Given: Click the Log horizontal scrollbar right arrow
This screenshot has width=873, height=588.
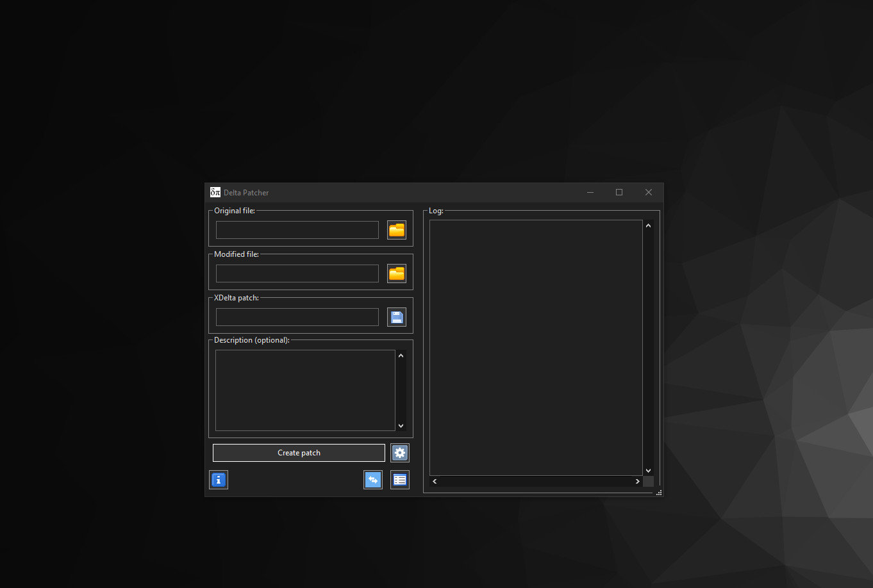Looking at the screenshot, I should [x=637, y=480].
